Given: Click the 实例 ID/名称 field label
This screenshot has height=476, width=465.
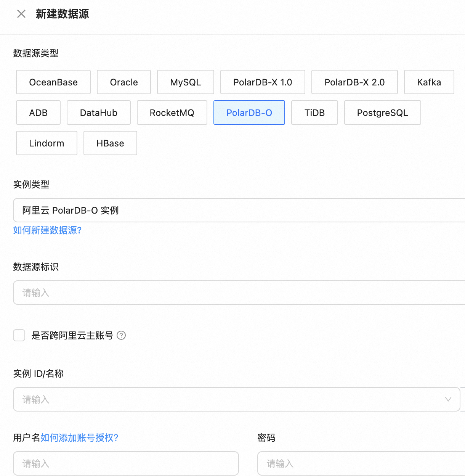Looking at the screenshot, I should 38,373.
